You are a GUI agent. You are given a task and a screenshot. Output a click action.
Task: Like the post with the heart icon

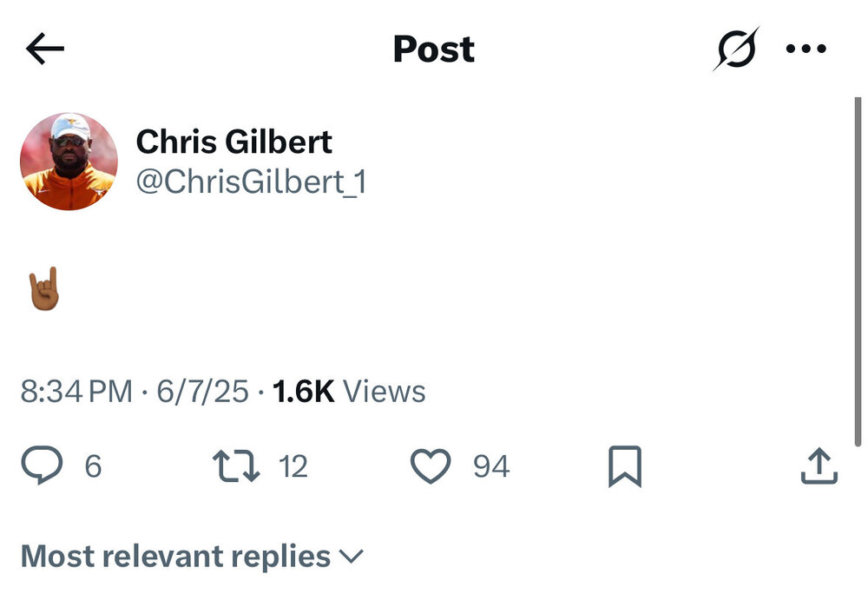[x=431, y=466]
